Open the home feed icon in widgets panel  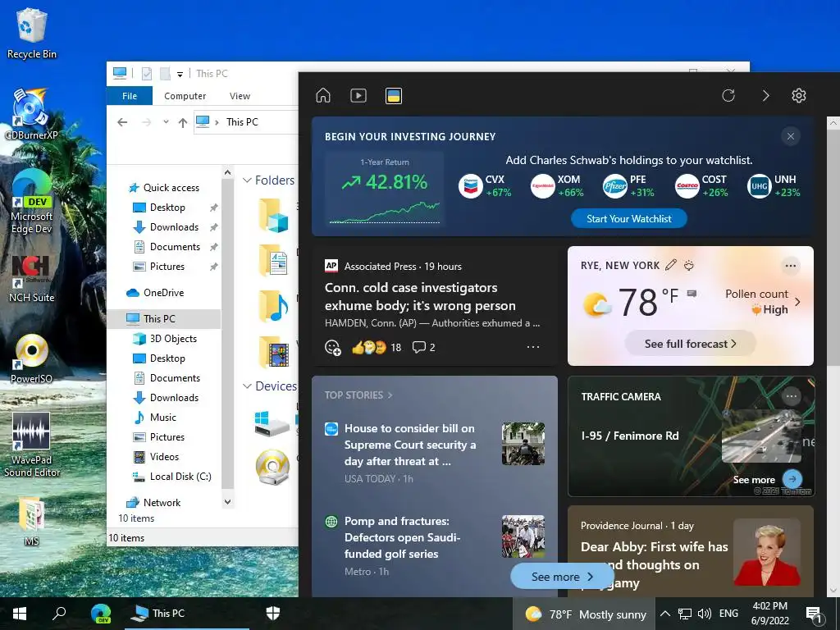point(323,96)
